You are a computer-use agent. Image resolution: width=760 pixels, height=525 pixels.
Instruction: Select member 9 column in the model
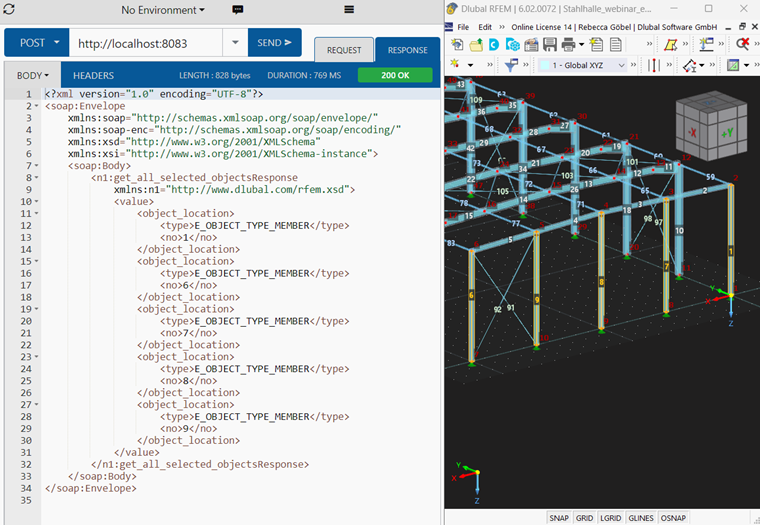[537, 289]
